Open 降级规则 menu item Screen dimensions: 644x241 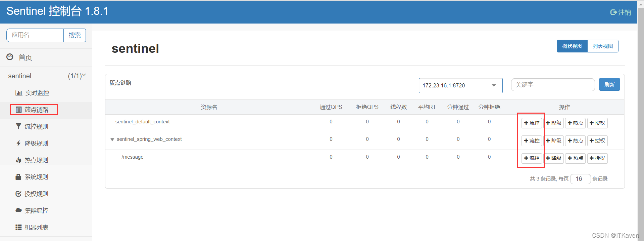pyautogui.click(x=46, y=143)
